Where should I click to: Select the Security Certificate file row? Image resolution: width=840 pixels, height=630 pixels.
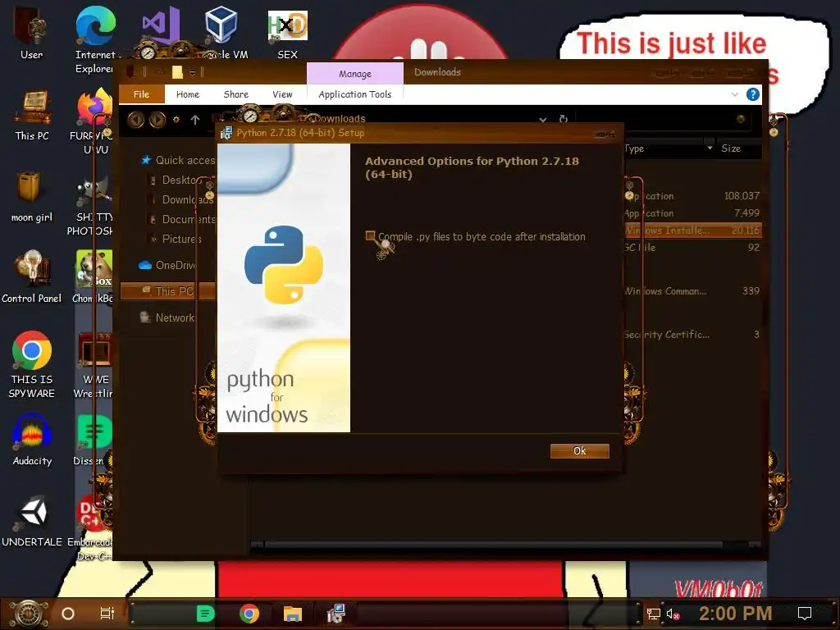(x=692, y=335)
